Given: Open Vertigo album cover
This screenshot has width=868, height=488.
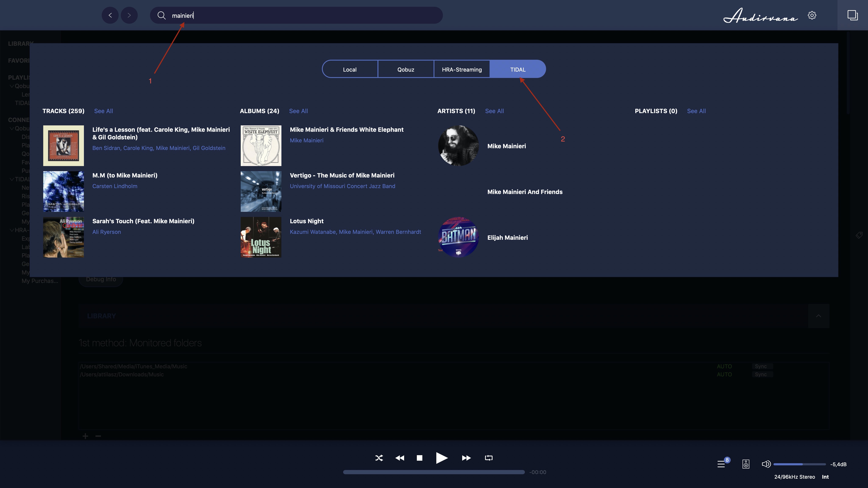Looking at the screenshot, I should [261, 191].
